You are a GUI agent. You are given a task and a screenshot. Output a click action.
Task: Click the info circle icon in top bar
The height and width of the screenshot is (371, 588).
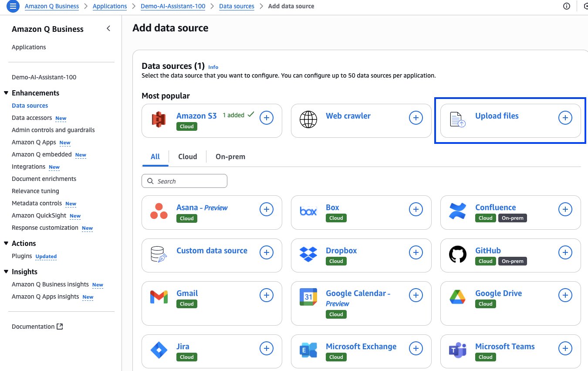567,6
